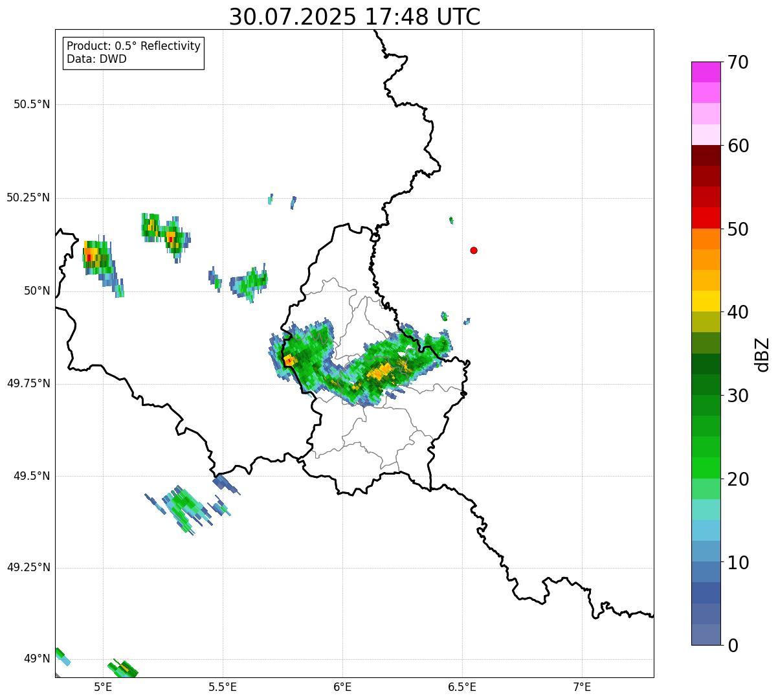Click the 49.25°N latitude label
The image size is (778, 700).
[x=28, y=568]
